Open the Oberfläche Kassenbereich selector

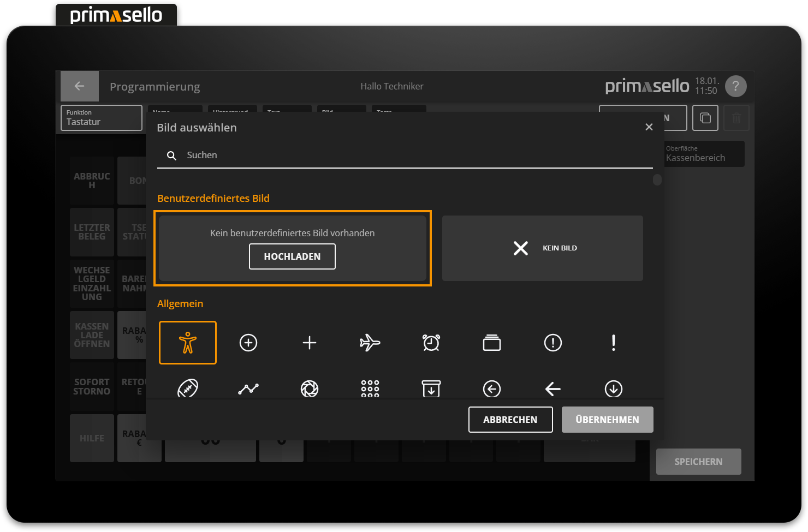(x=704, y=154)
